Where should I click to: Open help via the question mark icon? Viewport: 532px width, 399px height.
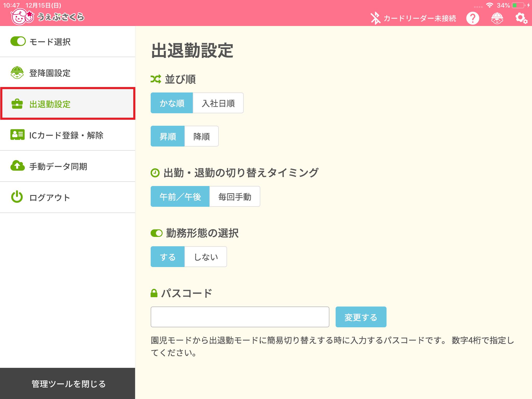tap(473, 18)
